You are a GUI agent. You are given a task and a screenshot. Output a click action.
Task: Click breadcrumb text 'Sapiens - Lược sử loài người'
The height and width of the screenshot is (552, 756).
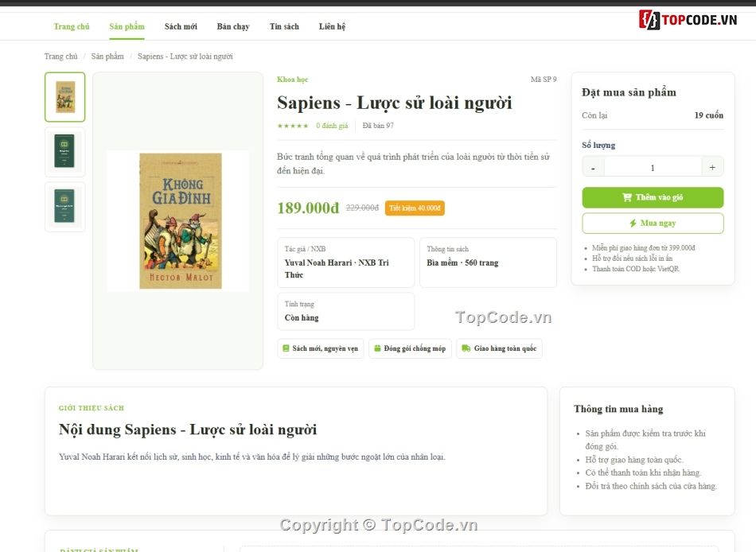[x=185, y=56]
